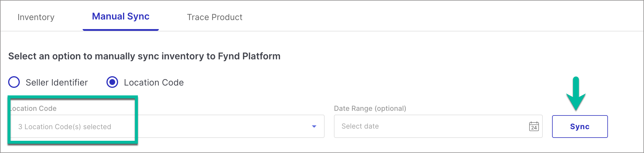Screen dimensions: 644x153
Task: Click the Sync button
Action: pyautogui.click(x=580, y=127)
